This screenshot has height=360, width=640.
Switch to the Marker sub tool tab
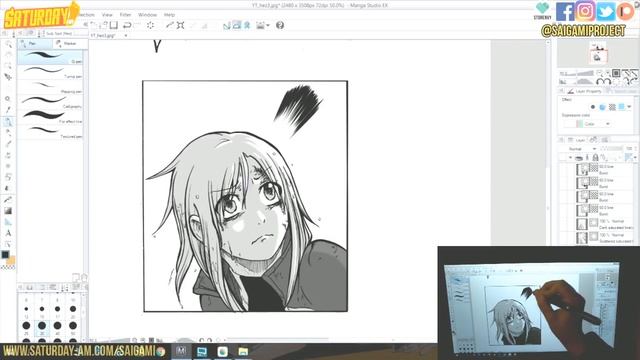(69, 43)
